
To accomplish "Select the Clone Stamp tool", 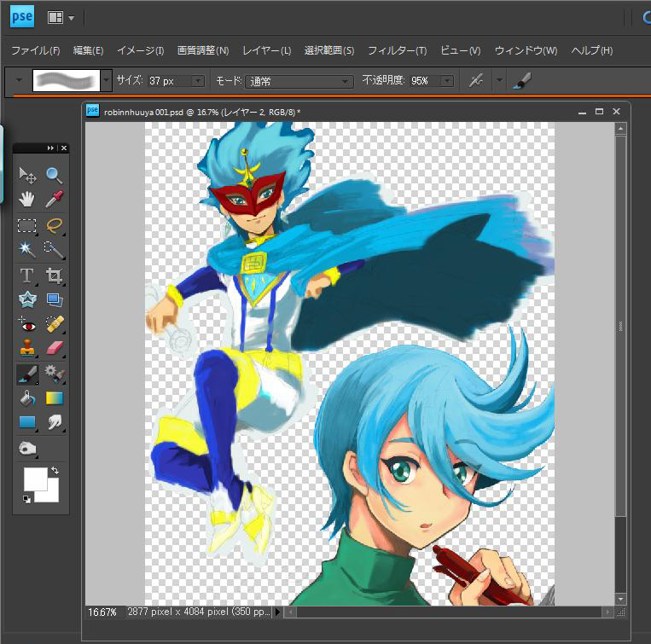I will click(27, 348).
